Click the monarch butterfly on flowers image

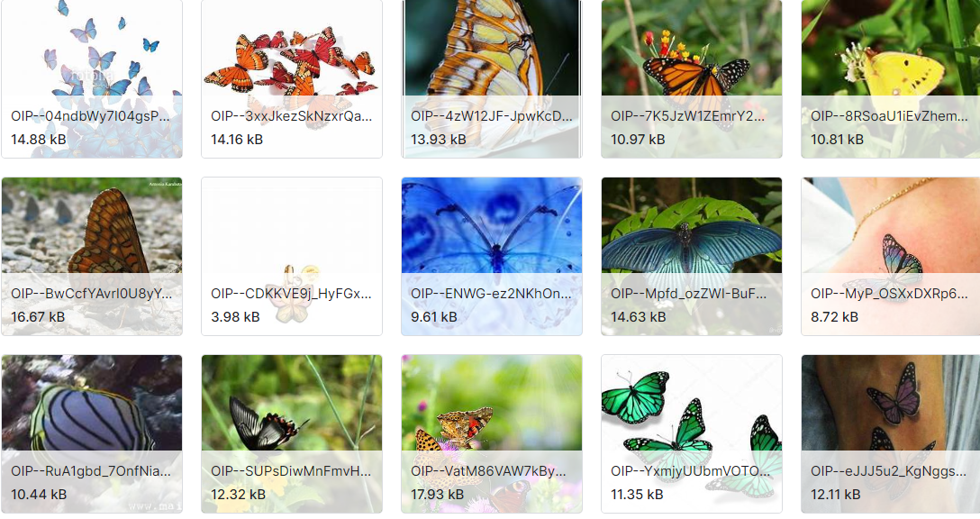tap(692, 78)
